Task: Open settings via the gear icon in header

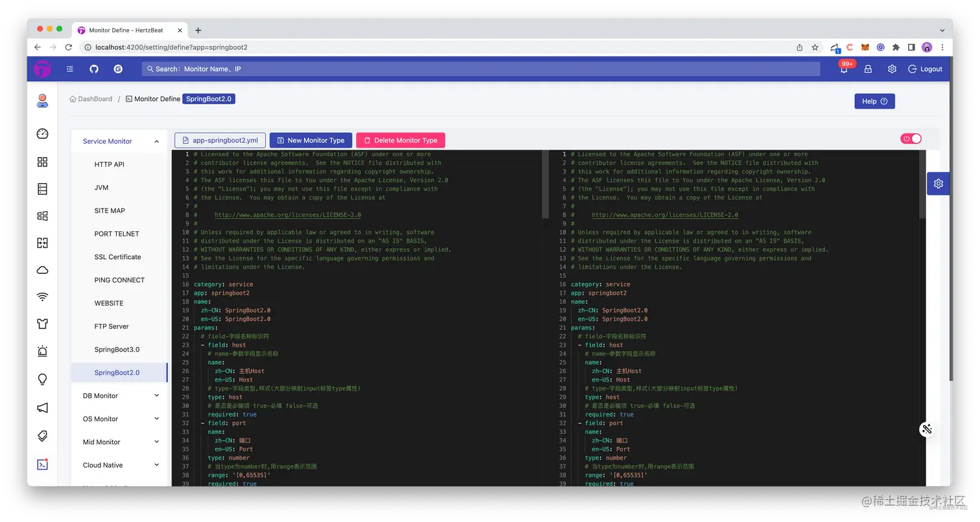Action: 892,69
